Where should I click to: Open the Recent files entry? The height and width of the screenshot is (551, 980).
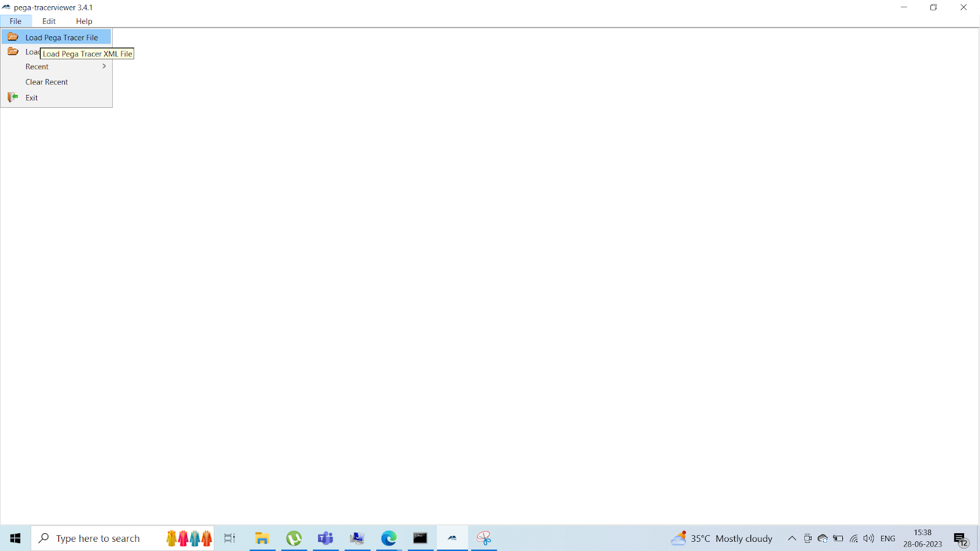point(56,67)
